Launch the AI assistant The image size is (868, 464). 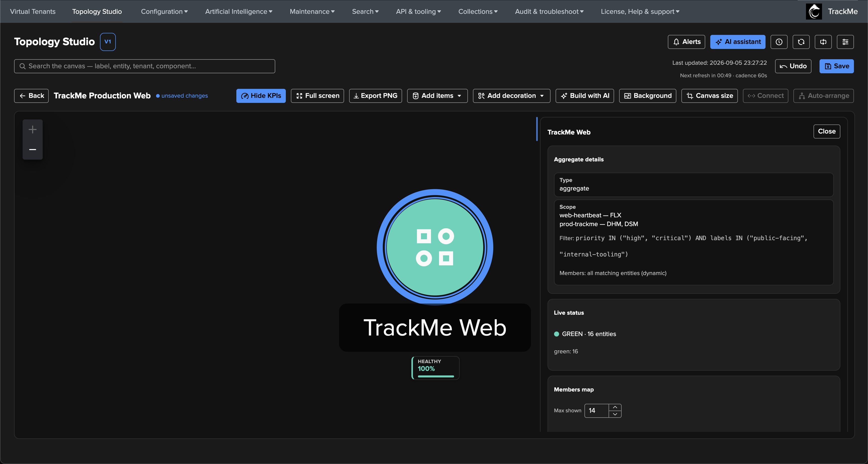click(x=738, y=42)
